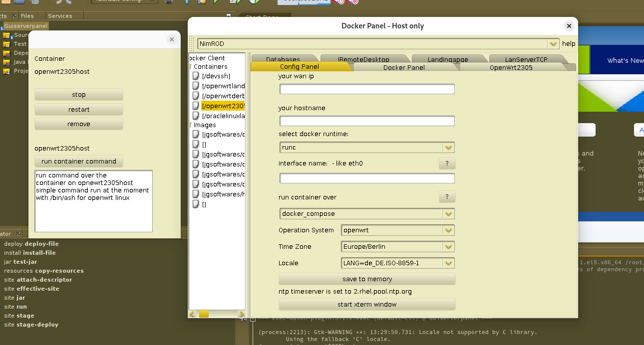Click the /oraclelinux container document icon

click(x=196, y=116)
